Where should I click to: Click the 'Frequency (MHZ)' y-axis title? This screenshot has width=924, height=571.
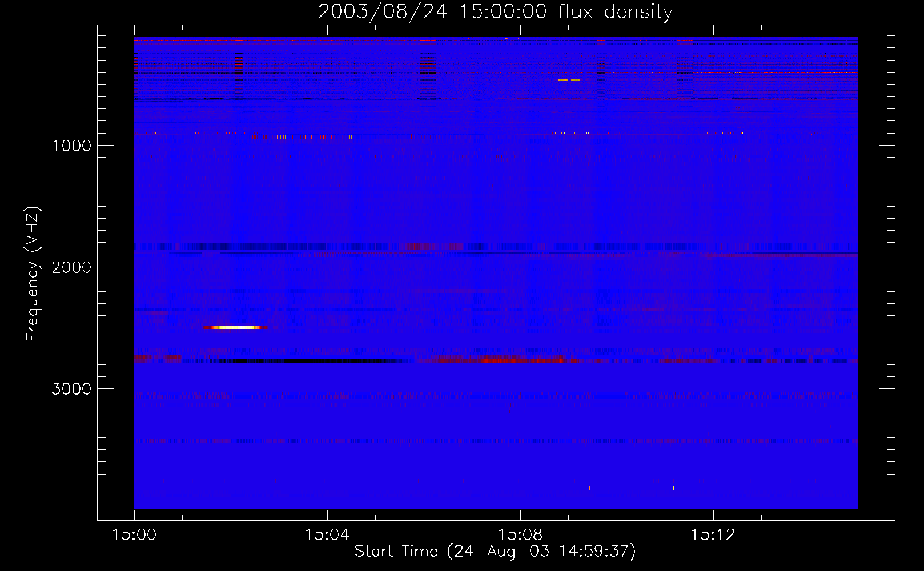coord(33,274)
